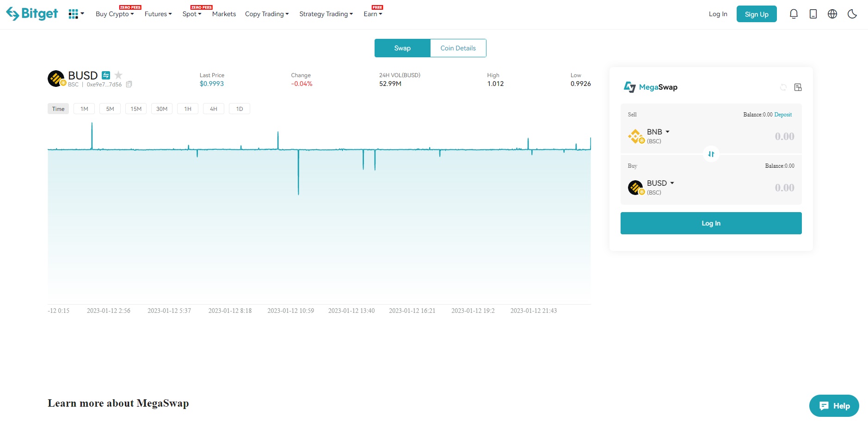
Task: Open the Help chat widget
Action: coord(834,406)
